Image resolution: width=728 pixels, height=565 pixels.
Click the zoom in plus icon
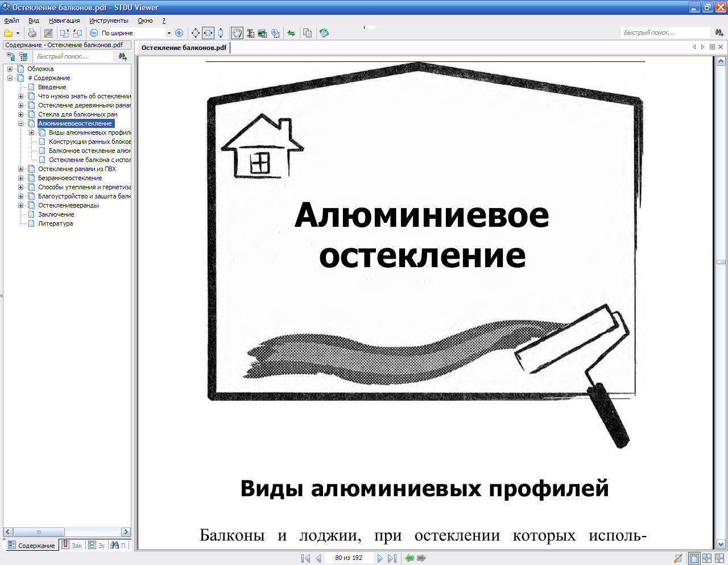point(179,33)
